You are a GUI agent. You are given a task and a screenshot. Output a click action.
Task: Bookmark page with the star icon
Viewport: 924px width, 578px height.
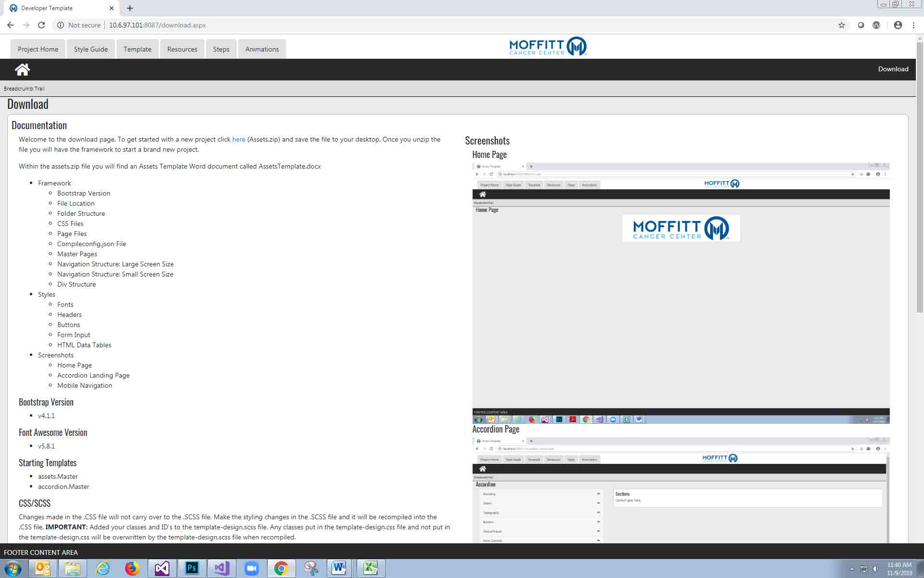(841, 25)
